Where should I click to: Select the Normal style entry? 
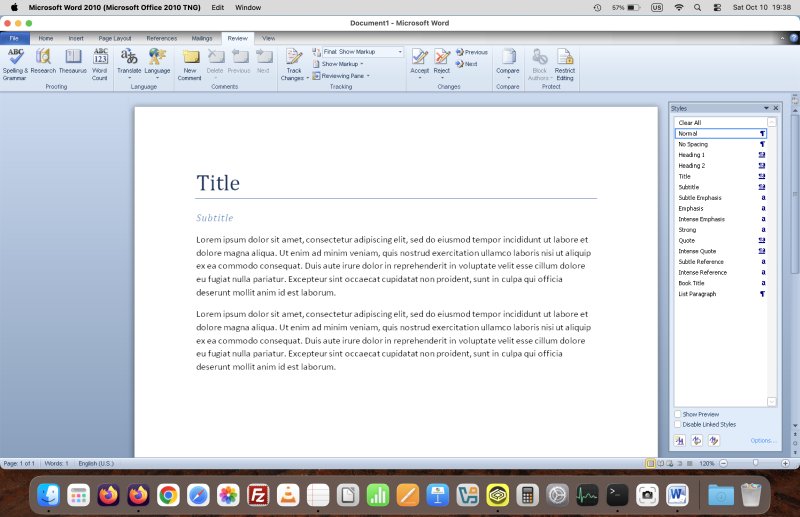720,133
